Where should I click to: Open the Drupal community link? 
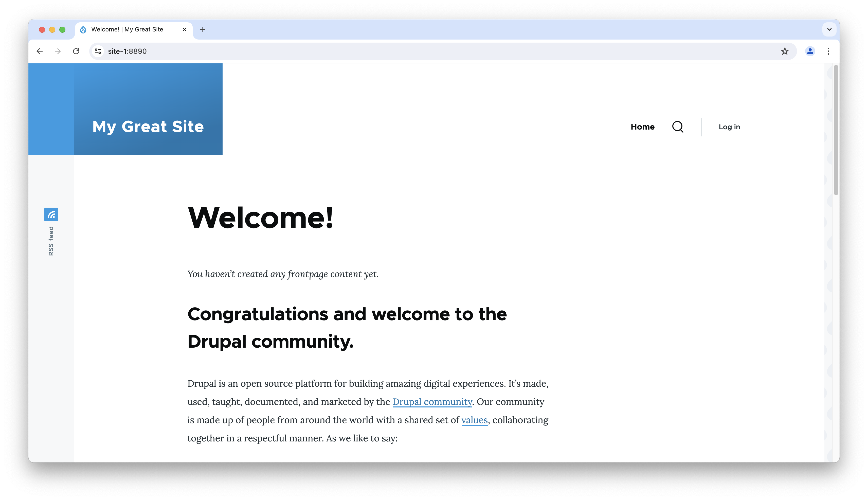click(432, 402)
